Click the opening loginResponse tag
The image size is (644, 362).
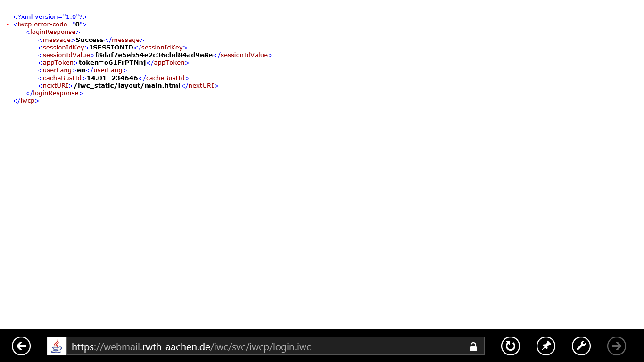click(53, 32)
